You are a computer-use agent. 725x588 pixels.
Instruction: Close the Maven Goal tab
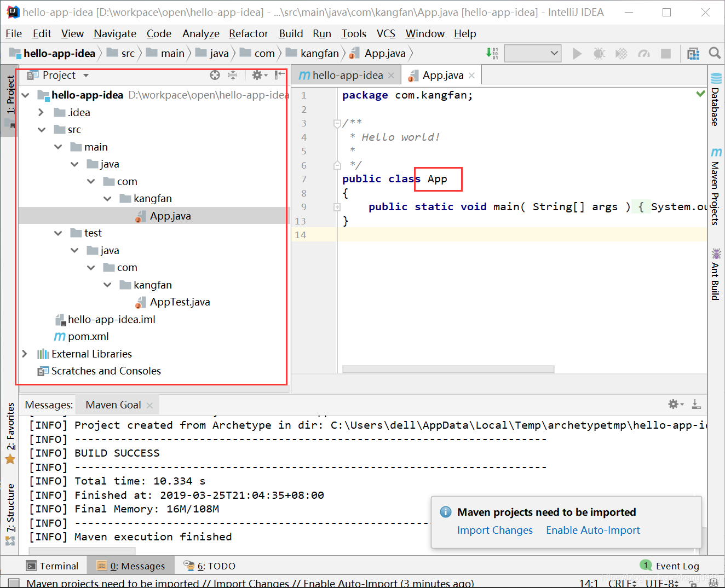tap(149, 405)
